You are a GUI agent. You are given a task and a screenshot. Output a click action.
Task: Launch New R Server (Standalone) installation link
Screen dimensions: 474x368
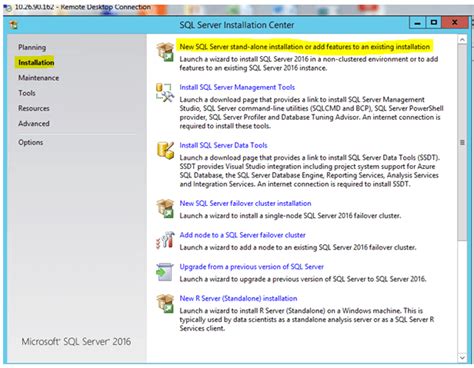click(x=238, y=298)
